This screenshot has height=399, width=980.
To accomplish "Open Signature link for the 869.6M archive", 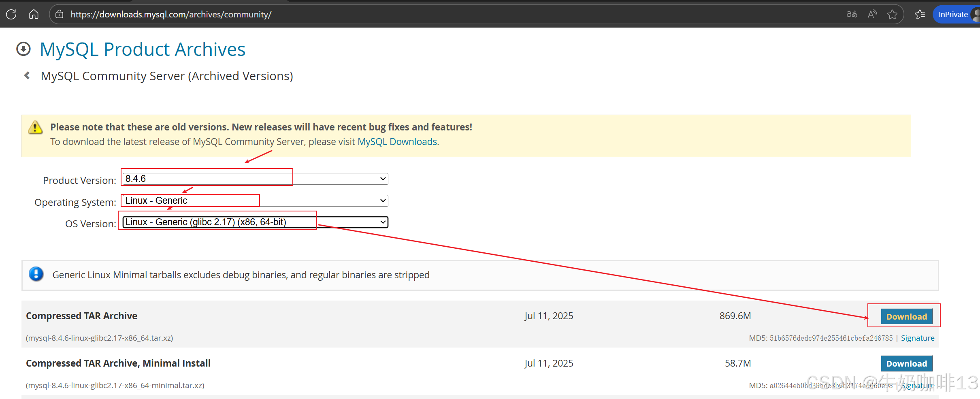I will pyautogui.click(x=918, y=338).
